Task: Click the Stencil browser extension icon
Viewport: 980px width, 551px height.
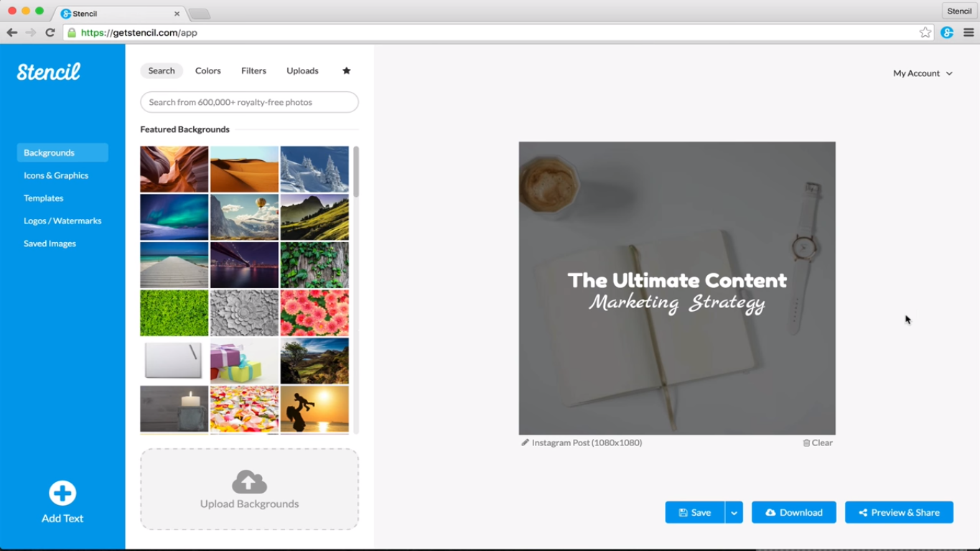Action: pos(947,32)
